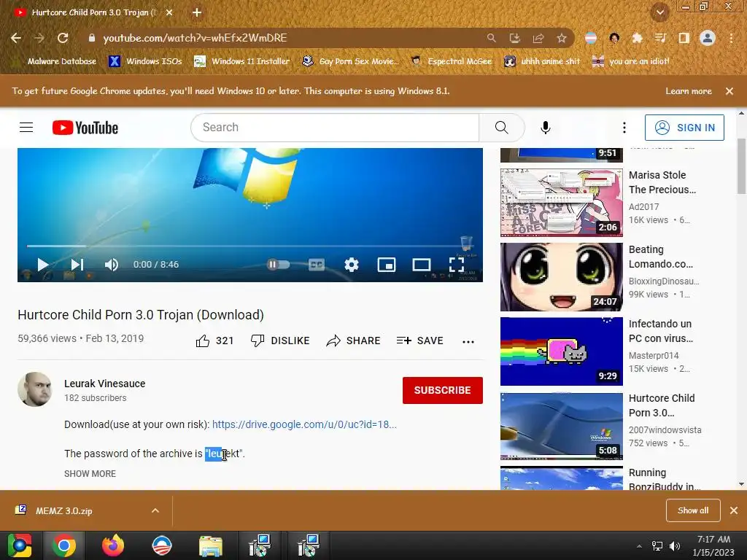This screenshot has height=560, width=747.
Task: Click the scrollbar down arrow
Action: click(x=741, y=484)
